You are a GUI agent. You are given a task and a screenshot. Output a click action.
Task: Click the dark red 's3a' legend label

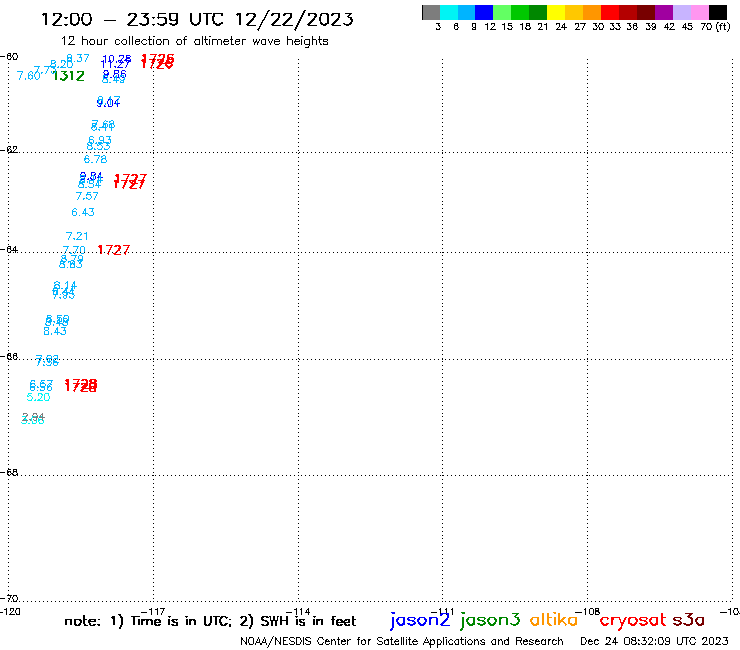[x=688, y=620]
